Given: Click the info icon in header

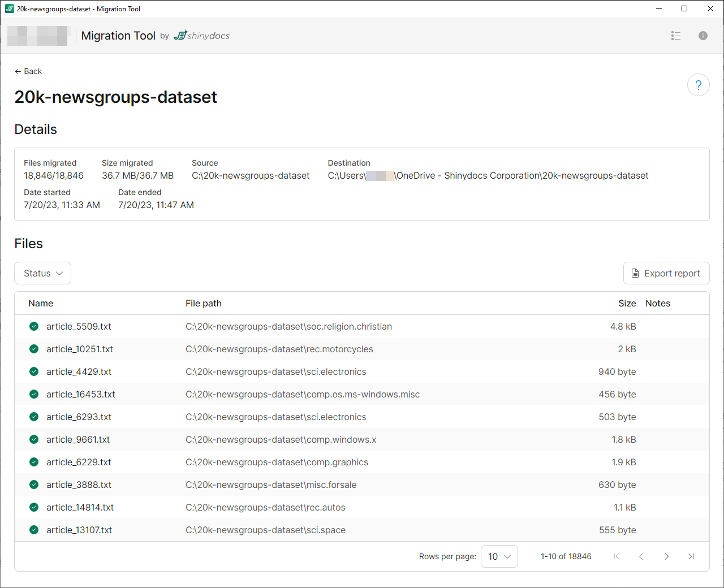Looking at the screenshot, I should (703, 36).
